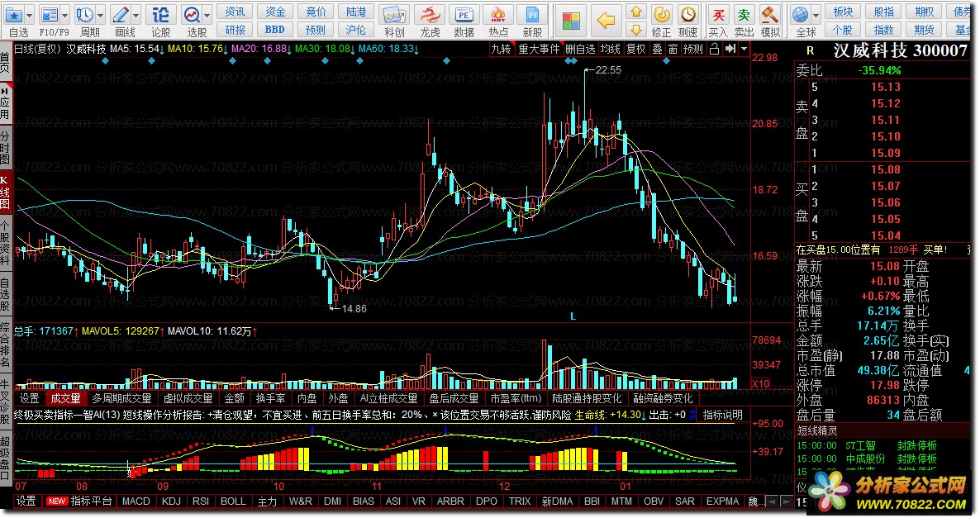Click the 周期 clock icon

pyautogui.click(x=84, y=15)
